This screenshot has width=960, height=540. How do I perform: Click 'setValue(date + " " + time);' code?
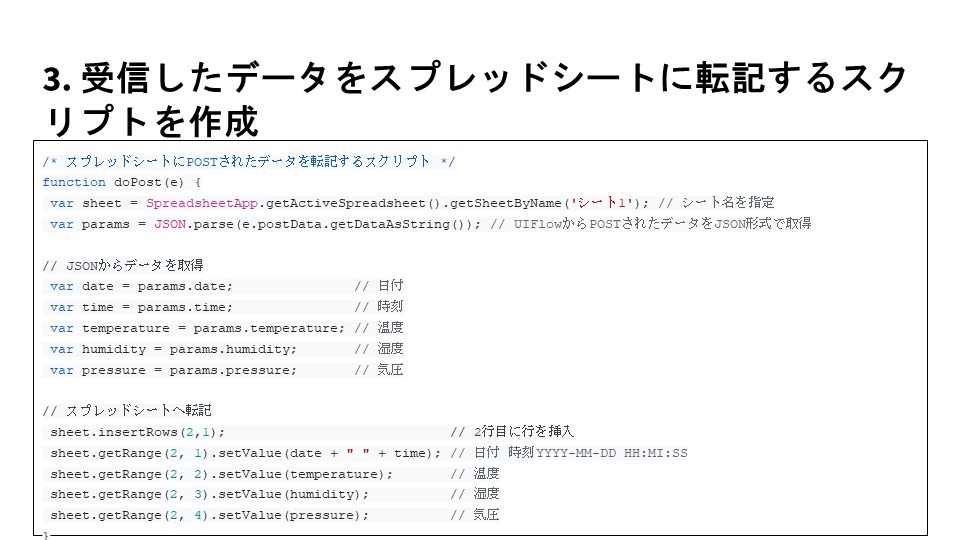pyautogui.click(x=329, y=453)
